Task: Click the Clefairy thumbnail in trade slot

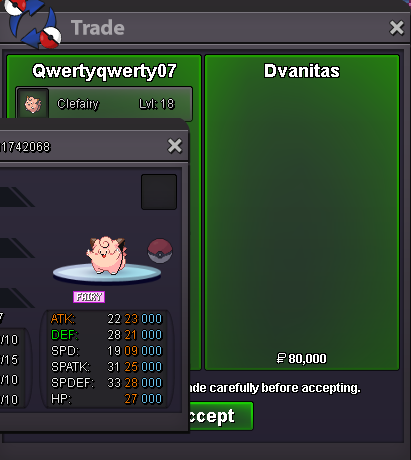Action: point(33,104)
